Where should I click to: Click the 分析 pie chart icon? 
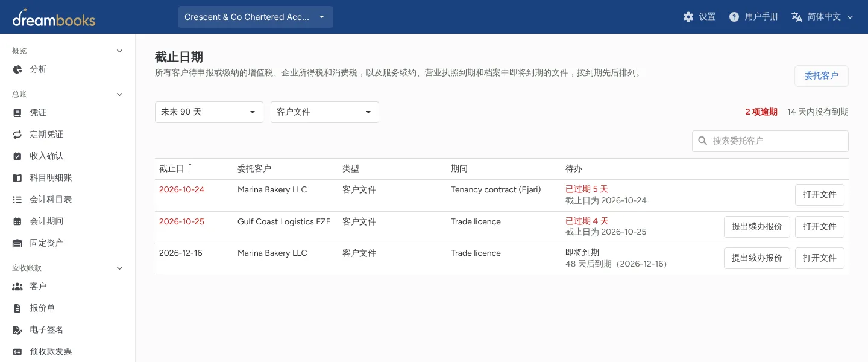[17, 69]
